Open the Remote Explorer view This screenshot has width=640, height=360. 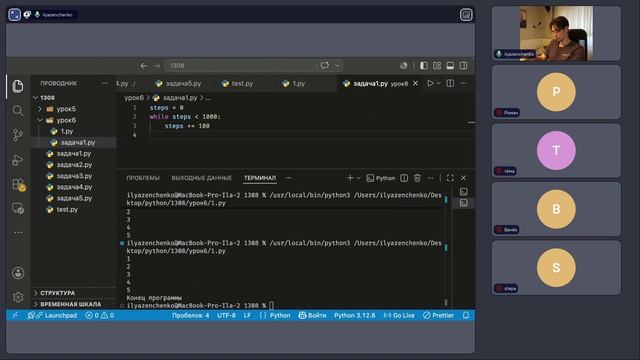(18, 209)
